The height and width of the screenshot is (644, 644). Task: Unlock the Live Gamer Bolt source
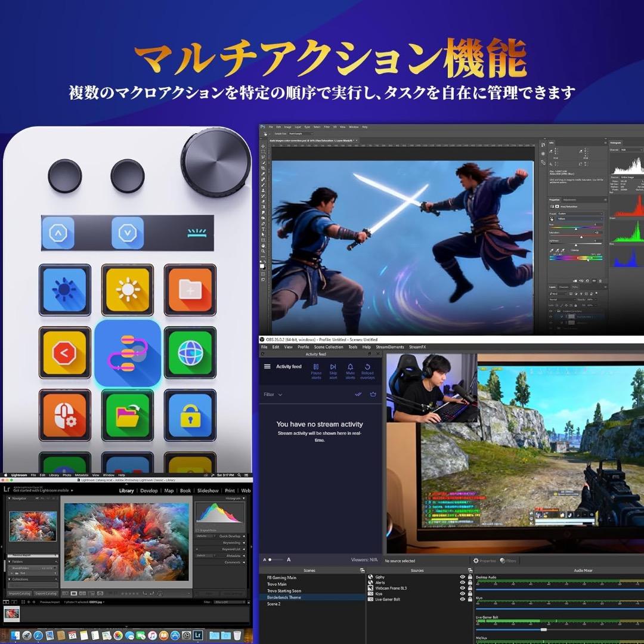click(470, 599)
